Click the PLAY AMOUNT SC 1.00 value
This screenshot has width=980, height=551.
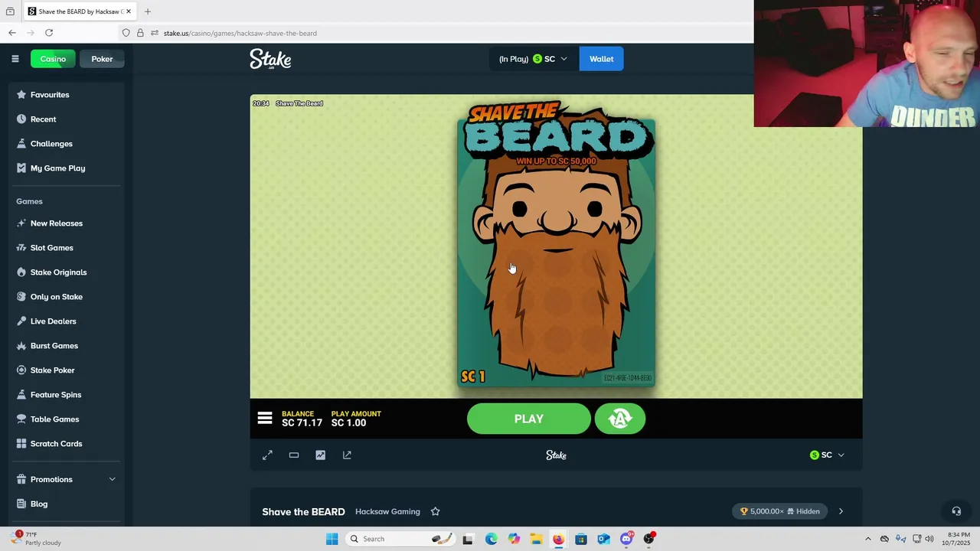(x=348, y=422)
